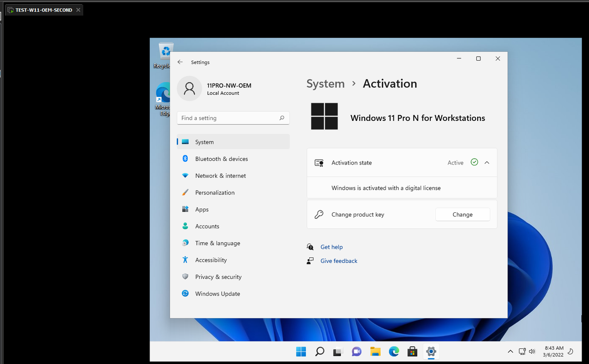
Task: Click the Bluetooth icon in sidebar
Action: 185,159
